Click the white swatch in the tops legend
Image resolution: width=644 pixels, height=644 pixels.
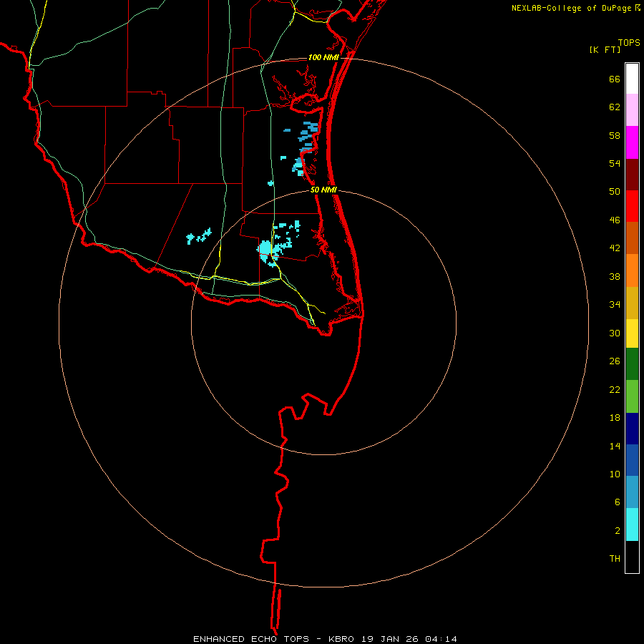632,79
